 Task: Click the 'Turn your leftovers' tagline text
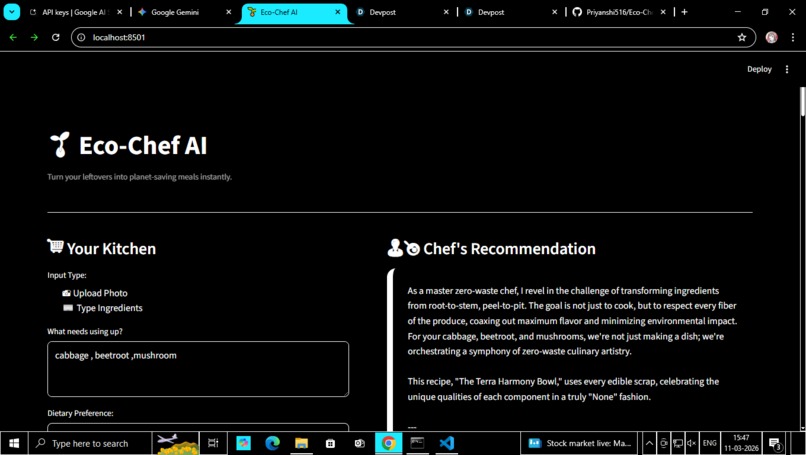pos(139,177)
